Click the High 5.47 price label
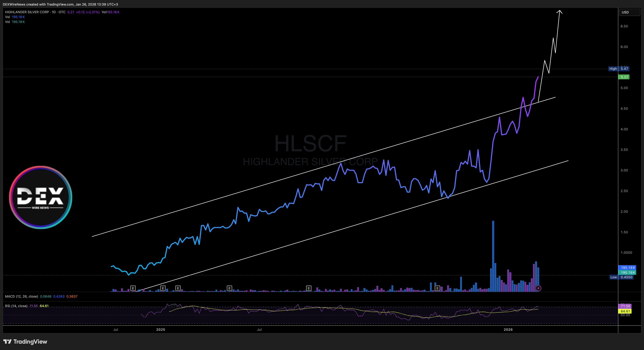The width and height of the screenshot is (644, 350). [x=618, y=68]
